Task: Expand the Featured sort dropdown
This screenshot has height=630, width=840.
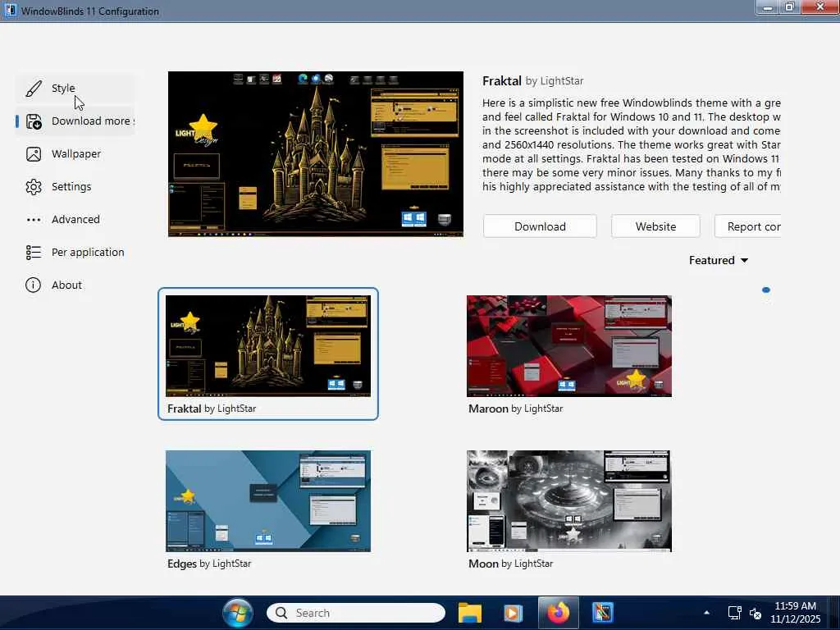Action: click(719, 260)
